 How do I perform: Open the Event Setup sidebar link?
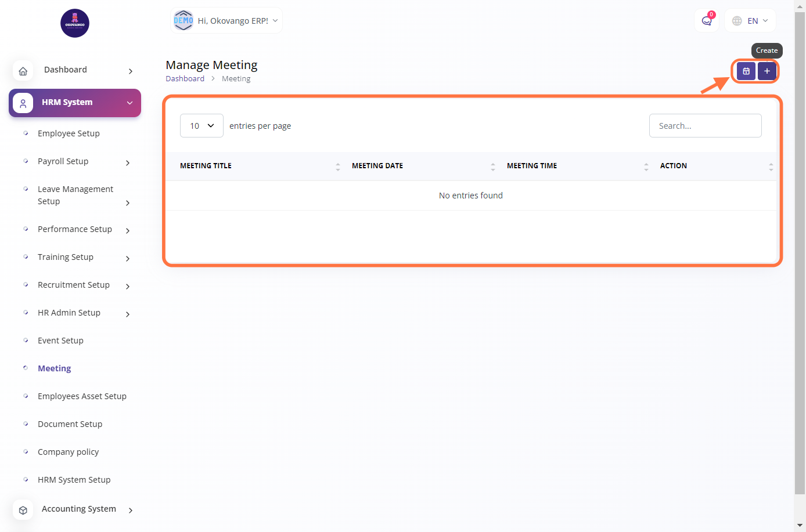60,341
